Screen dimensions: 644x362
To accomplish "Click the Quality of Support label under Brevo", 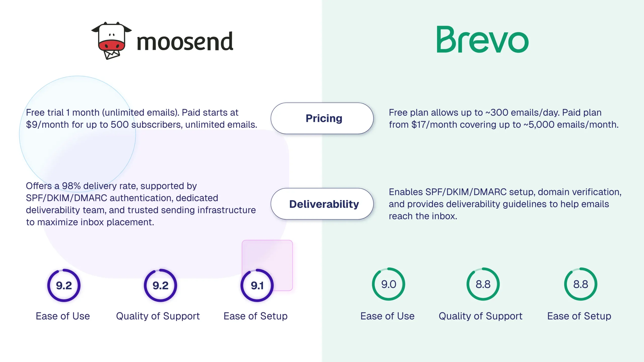I will 480,316.
